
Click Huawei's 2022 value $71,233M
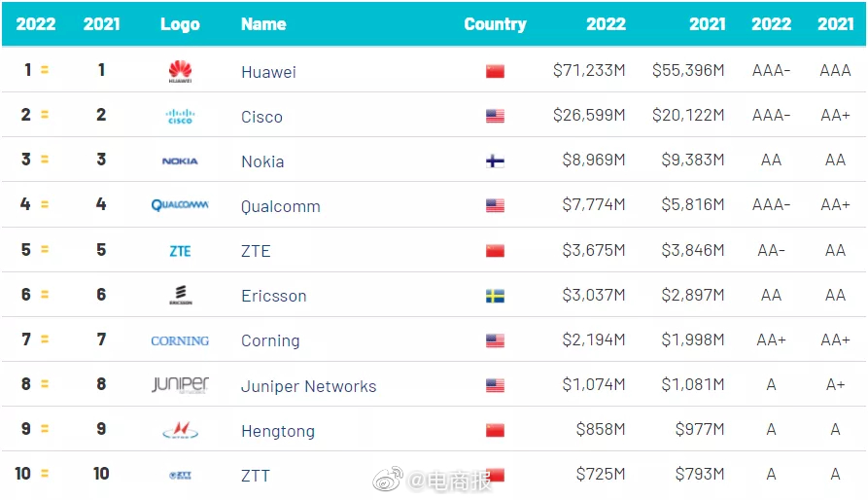coord(589,71)
